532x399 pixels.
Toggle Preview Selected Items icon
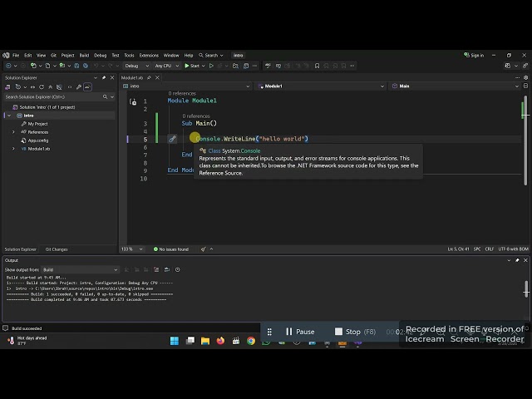(87, 87)
